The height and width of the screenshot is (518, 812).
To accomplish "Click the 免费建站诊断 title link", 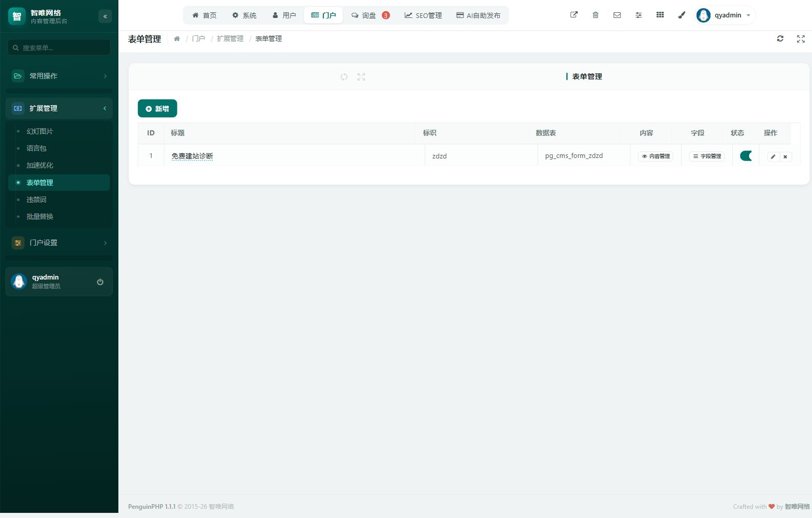I will [192, 156].
